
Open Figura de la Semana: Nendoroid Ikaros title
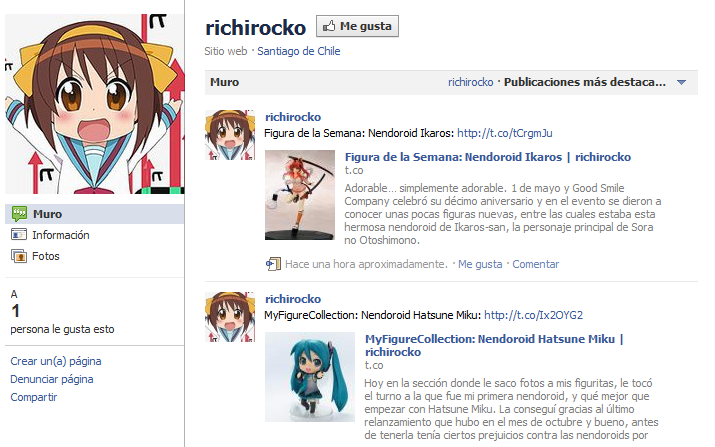pos(488,157)
